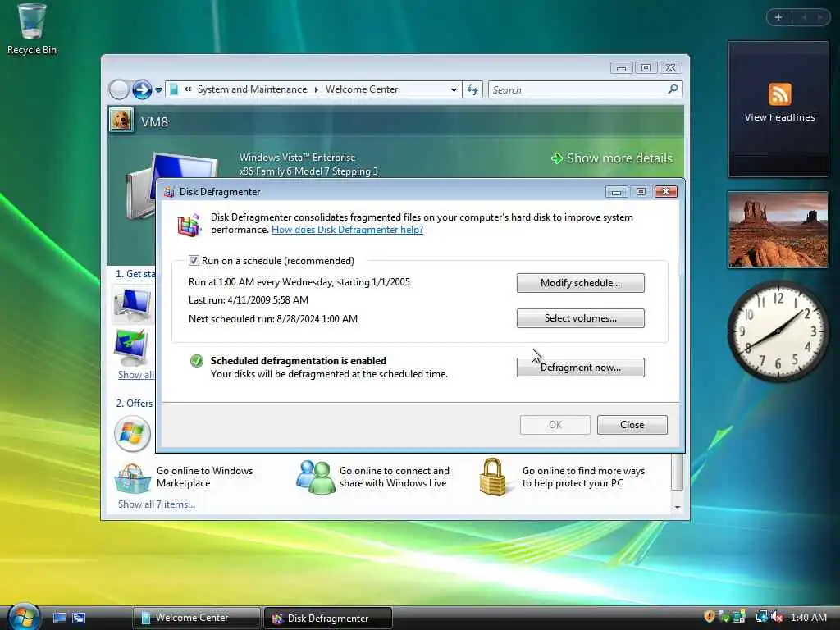This screenshot has height=630, width=840.
Task: Switch to Welcome Center taskbar button
Action: point(196,619)
